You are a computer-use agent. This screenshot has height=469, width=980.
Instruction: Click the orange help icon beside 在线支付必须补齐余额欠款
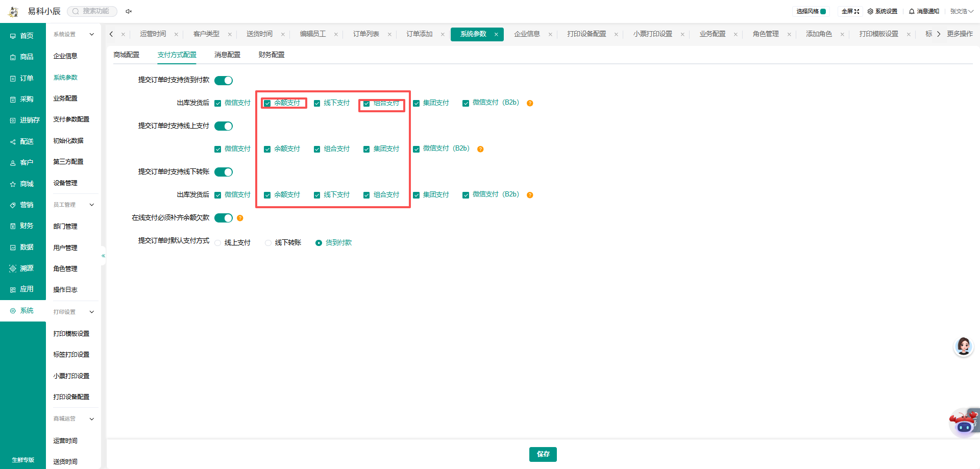240,218
